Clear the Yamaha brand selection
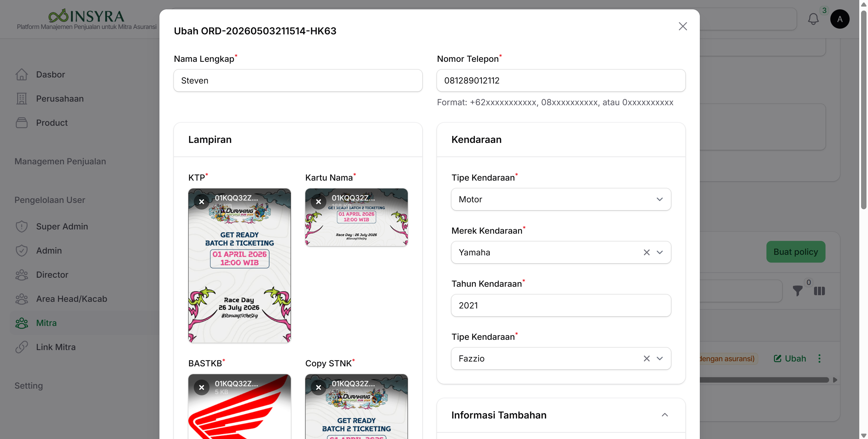 [x=646, y=252]
